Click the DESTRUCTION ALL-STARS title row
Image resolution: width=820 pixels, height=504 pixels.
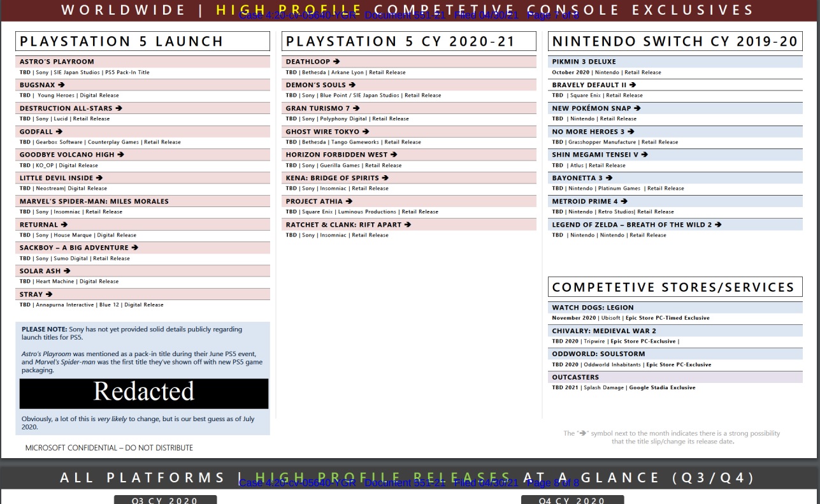(x=143, y=108)
